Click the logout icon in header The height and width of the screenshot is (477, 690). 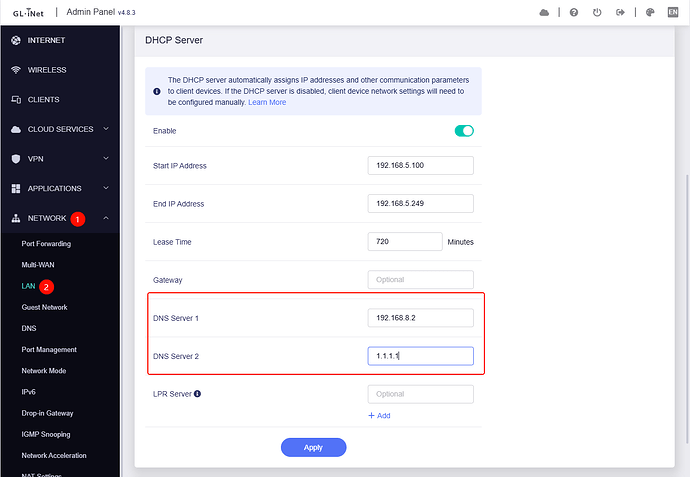pos(621,13)
